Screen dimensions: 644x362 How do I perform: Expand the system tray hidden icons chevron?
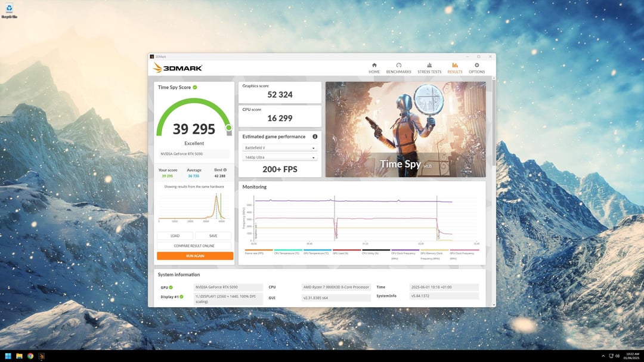click(603, 356)
